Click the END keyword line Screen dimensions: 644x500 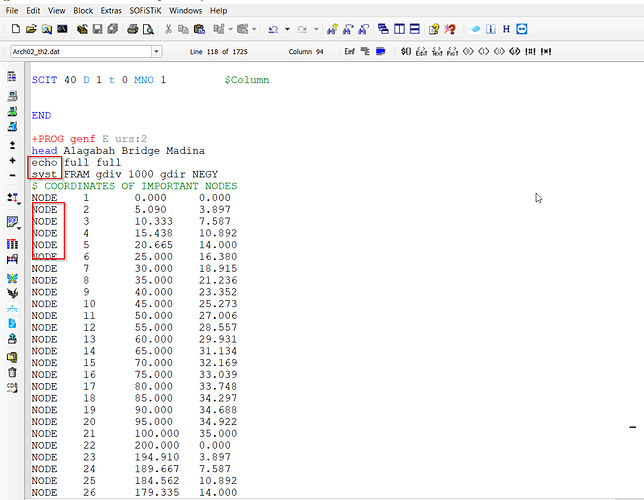pyautogui.click(x=41, y=115)
